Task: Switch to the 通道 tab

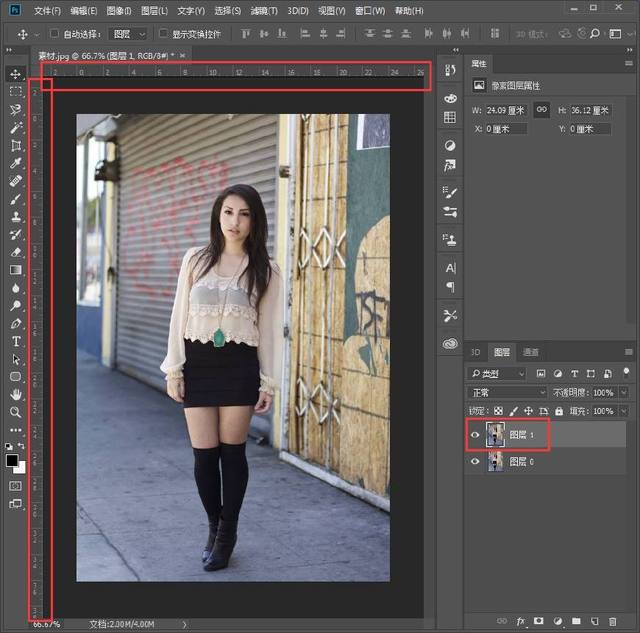Action: pos(531,352)
